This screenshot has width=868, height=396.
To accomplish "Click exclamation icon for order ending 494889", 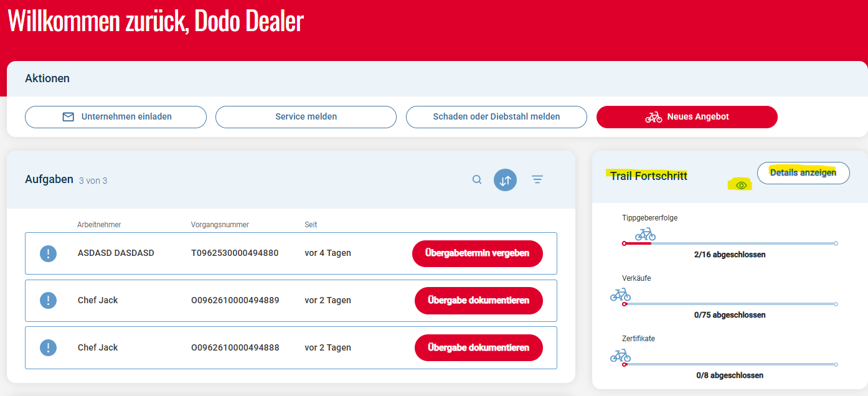I will coord(49,301).
